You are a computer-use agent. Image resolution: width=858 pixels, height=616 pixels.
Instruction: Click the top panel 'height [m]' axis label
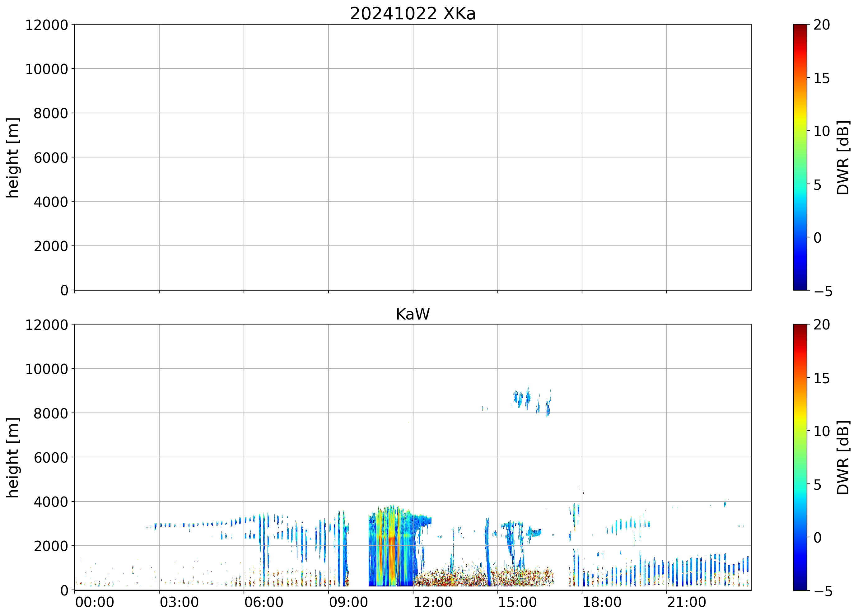point(12,158)
